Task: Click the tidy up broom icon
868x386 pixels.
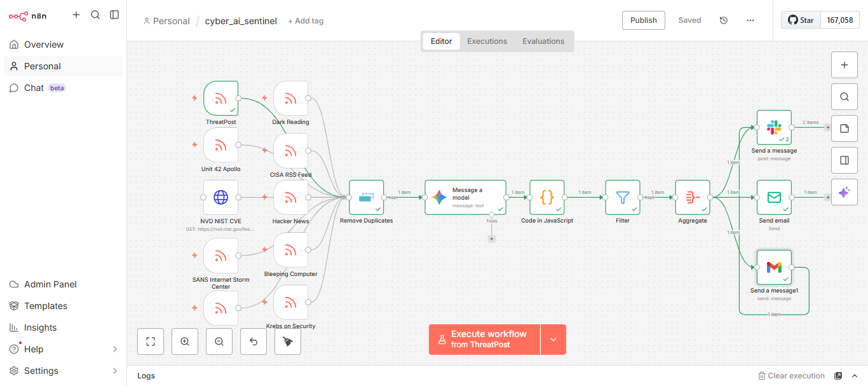Action: click(288, 341)
